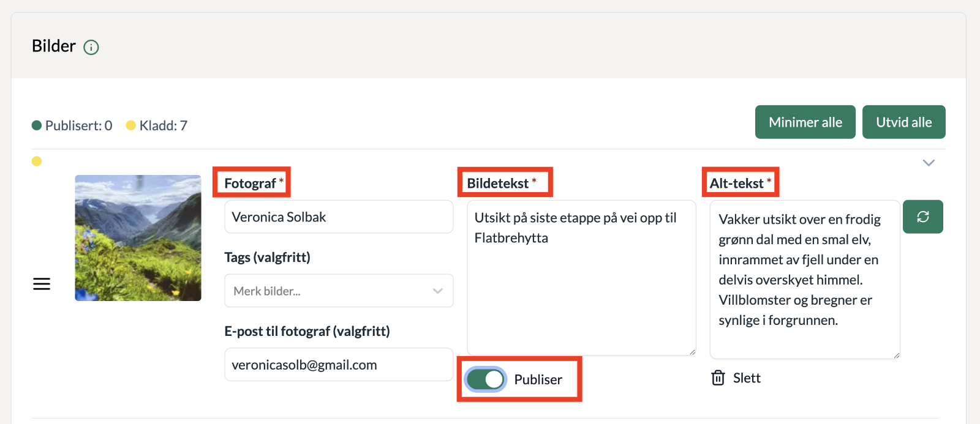Click the trash can icon next to Slett
The height and width of the screenshot is (424, 980).
(718, 378)
